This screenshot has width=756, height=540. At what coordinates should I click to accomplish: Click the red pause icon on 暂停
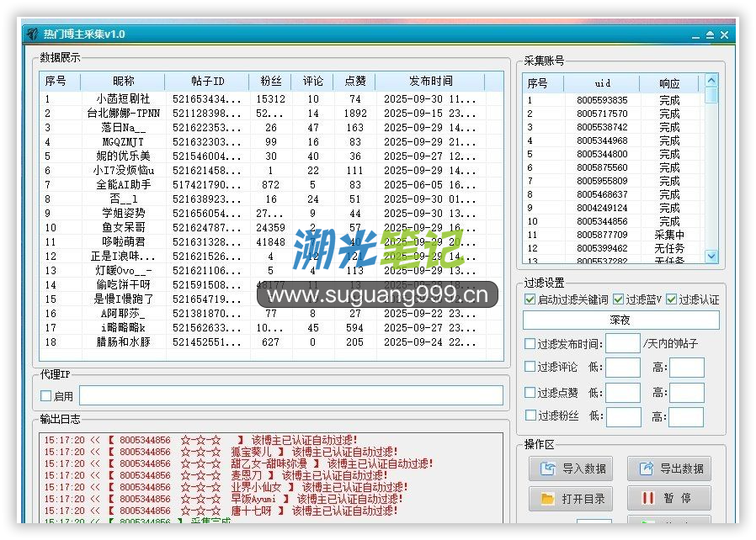(647, 498)
